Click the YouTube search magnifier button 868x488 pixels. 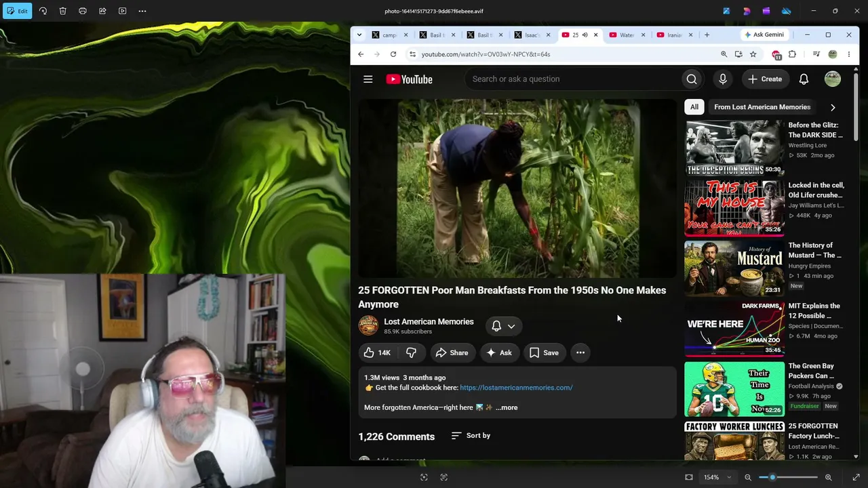tap(692, 79)
